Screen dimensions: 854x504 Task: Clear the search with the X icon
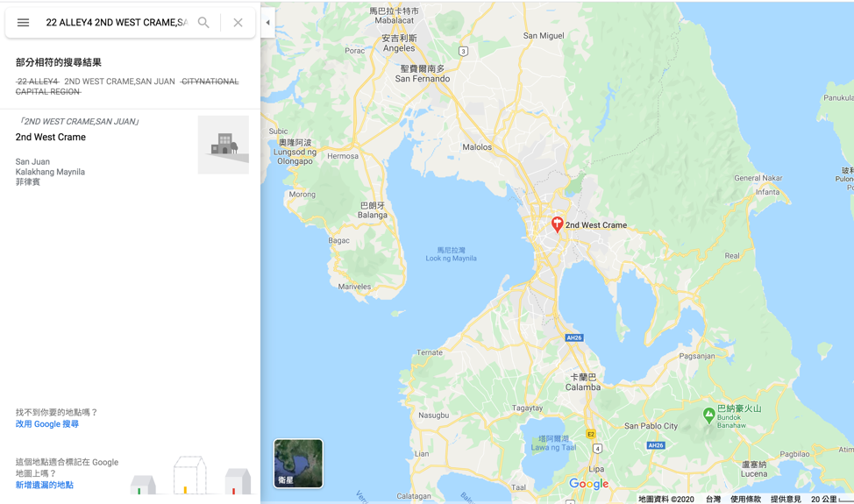point(238,22)
